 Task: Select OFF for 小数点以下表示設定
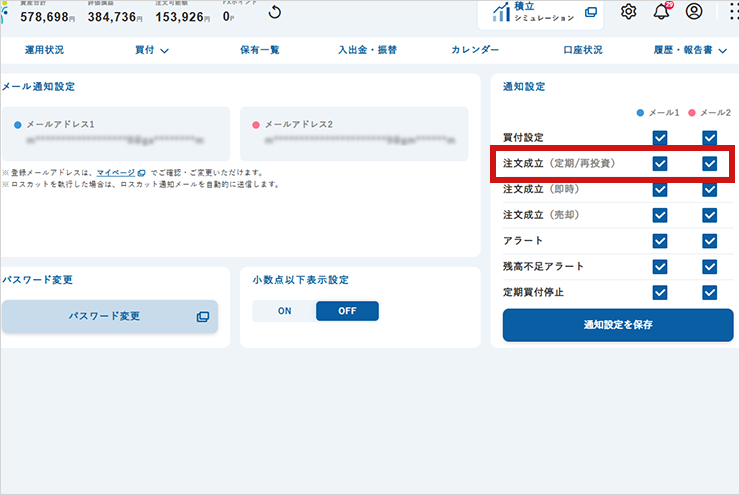click(x=347, y=311)
